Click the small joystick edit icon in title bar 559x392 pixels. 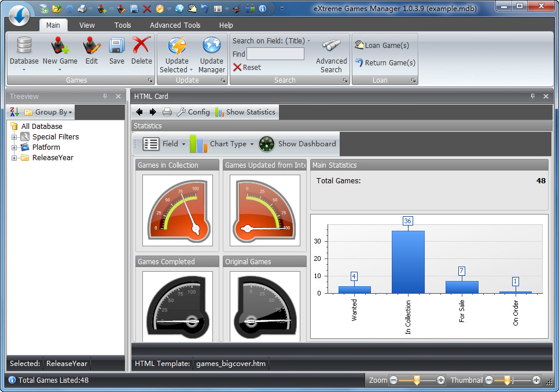[x=122, y=8]
